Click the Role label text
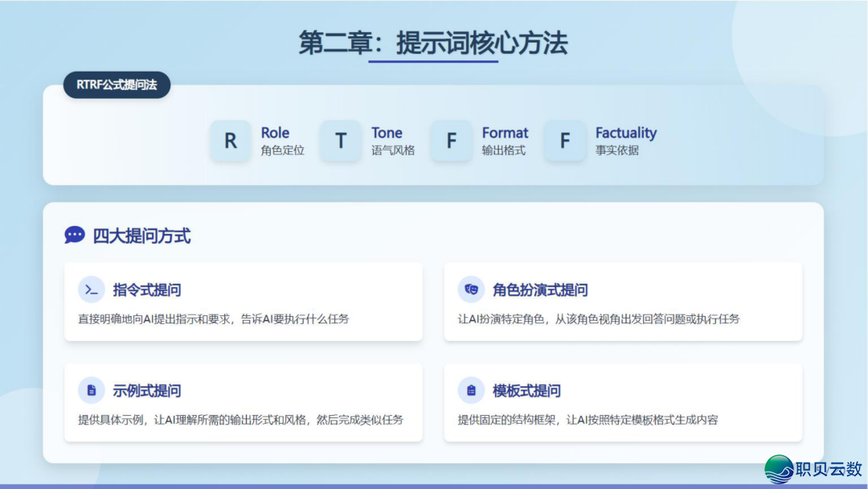This screenshot has width=868, height=489. [x=275, y=133]
